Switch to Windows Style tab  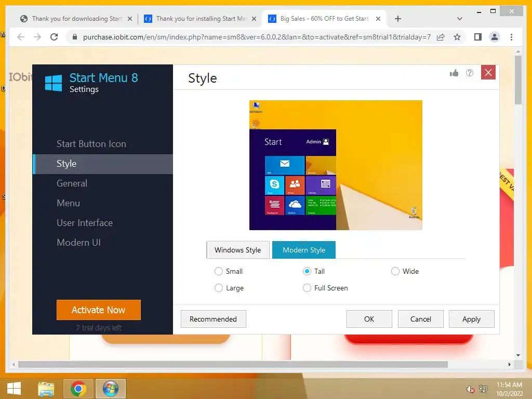(238, 250)
